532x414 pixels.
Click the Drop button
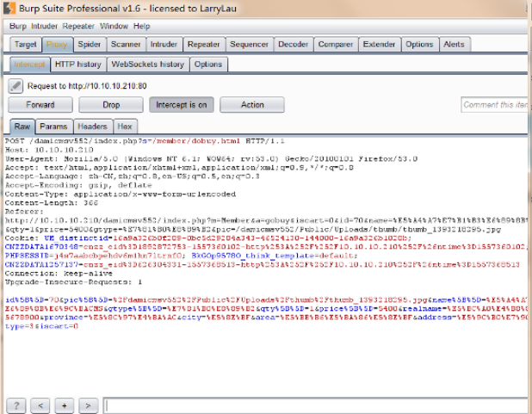pos(111,104)
